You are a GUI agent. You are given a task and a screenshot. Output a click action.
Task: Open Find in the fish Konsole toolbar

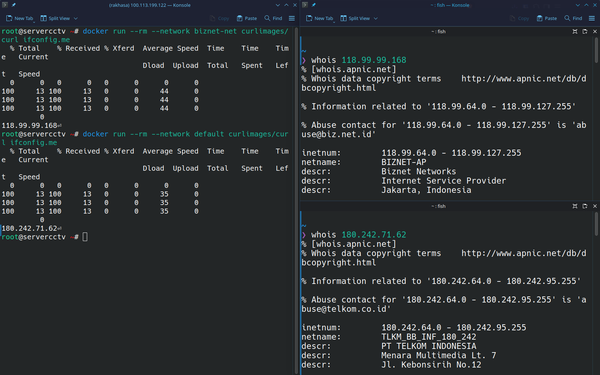click(573, 18)
